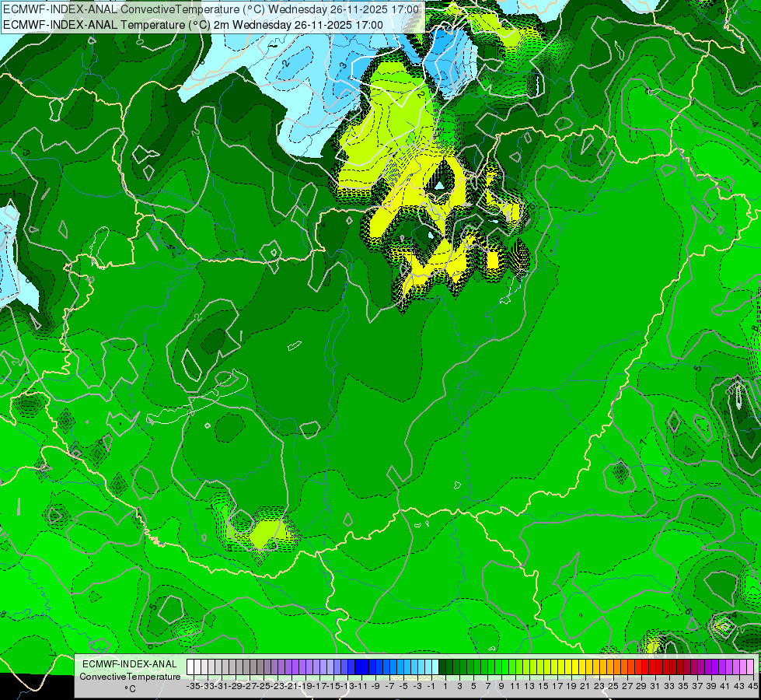This screenshot has width=761, height=700.
Task: Click the '39' value on the legend scale
Action: pos(711,687)
